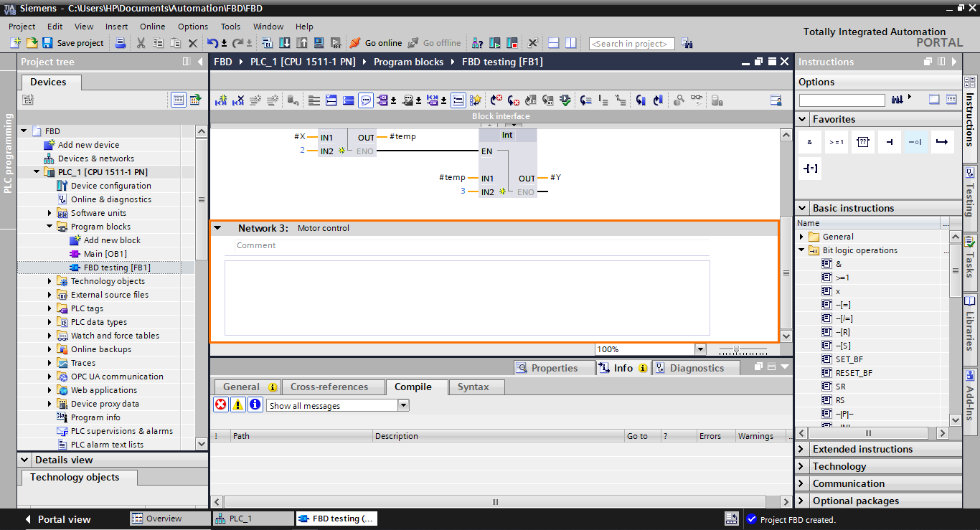
Task: Open the Insert menu
Action: pyautogui.click(x=117, y=27)
